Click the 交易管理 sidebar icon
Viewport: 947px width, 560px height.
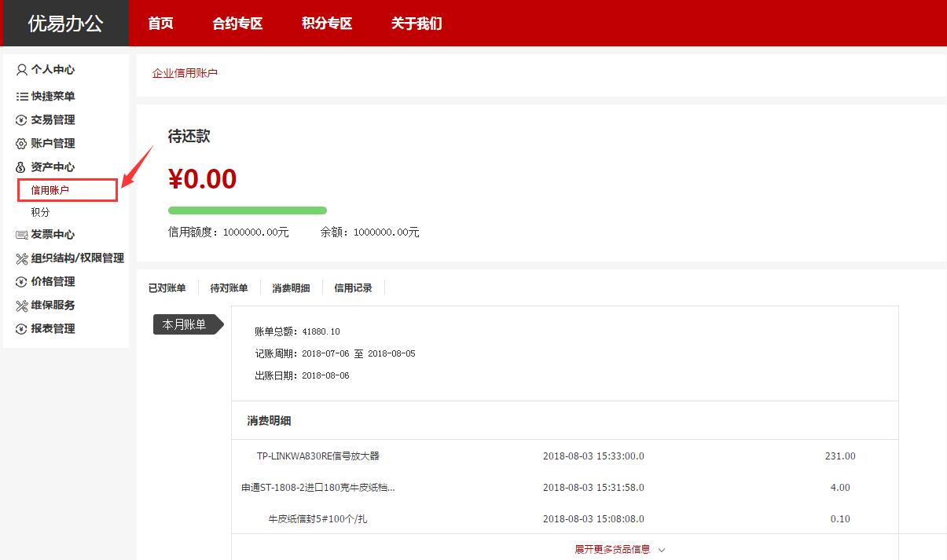(x=22, y=120)
